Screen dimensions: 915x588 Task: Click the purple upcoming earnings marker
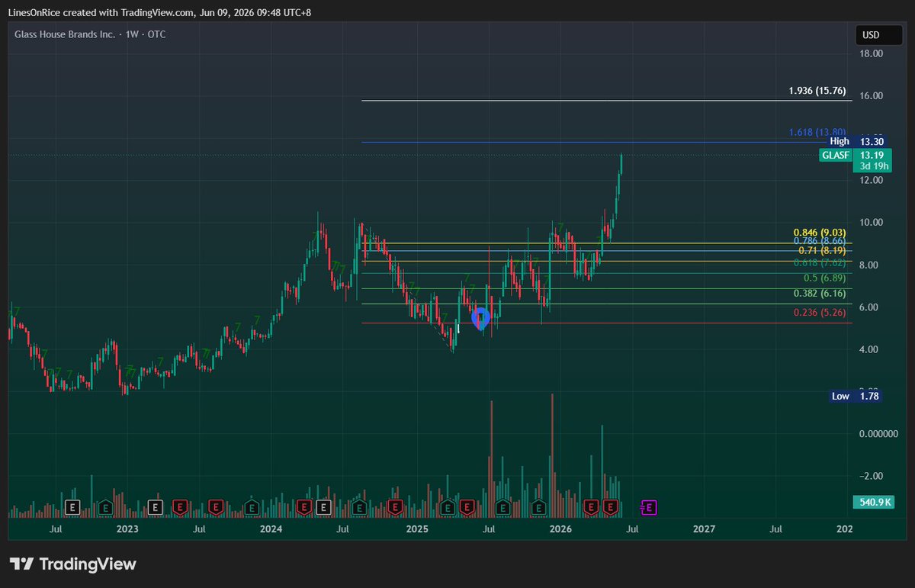click(649, 507)
